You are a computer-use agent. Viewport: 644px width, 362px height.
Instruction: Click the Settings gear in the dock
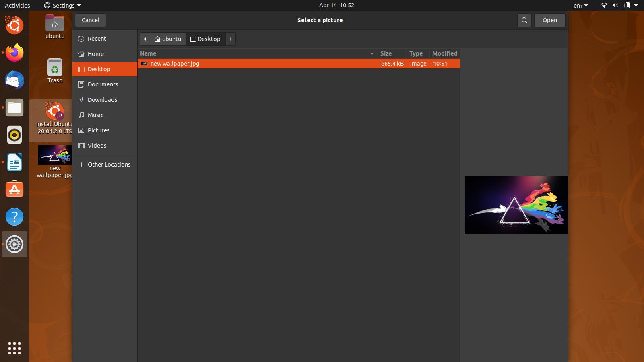[14, 244]
